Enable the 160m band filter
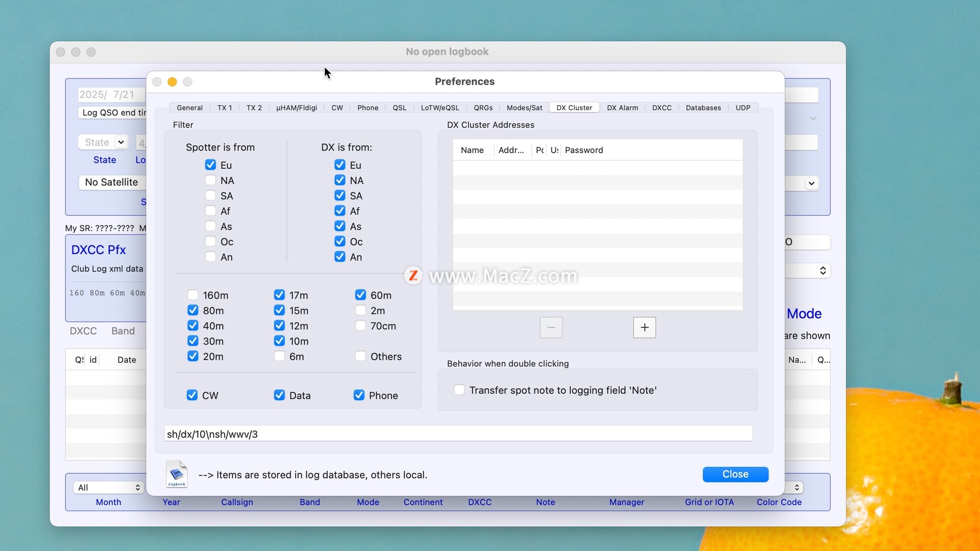This screenshot has height=551, width=980. [x=192, y=295]
